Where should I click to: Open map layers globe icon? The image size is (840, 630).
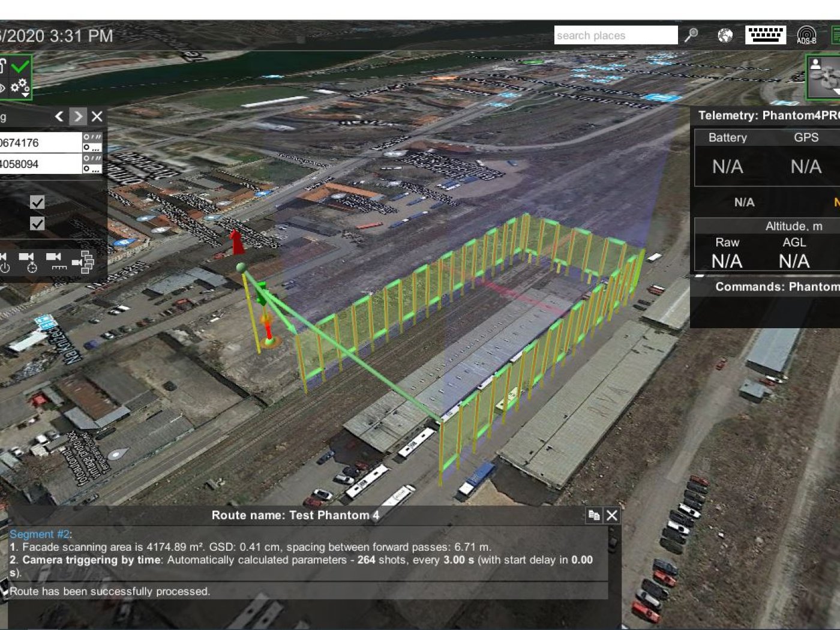coord(725,35)
